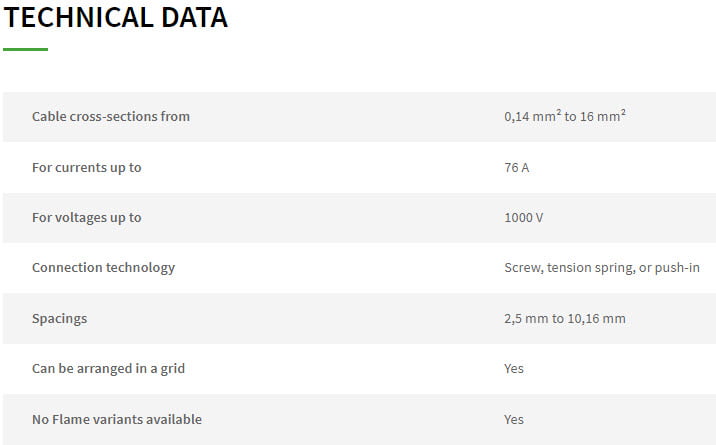Select the Connection technology label
The height and width of the screenshot is (445, 716).
click(x=104, y=268)
